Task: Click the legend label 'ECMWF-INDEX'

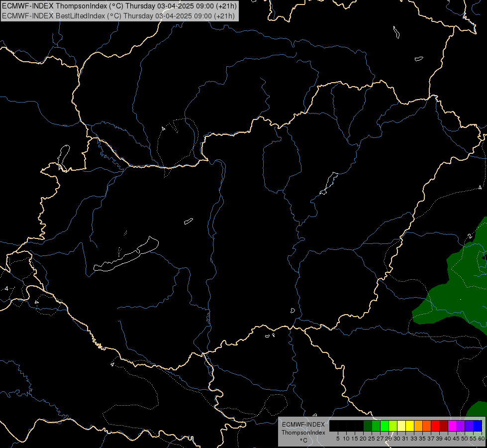Action: coord(303,425)
